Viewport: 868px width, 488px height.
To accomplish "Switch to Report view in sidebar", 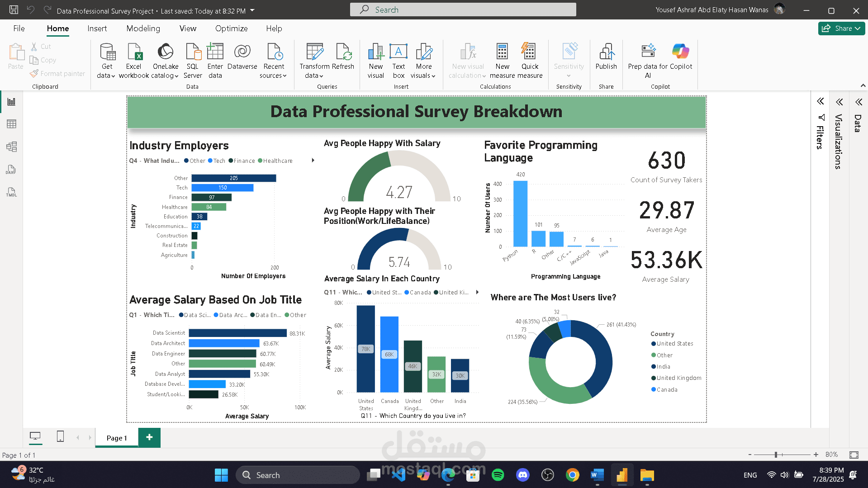I will pos(11,102).
